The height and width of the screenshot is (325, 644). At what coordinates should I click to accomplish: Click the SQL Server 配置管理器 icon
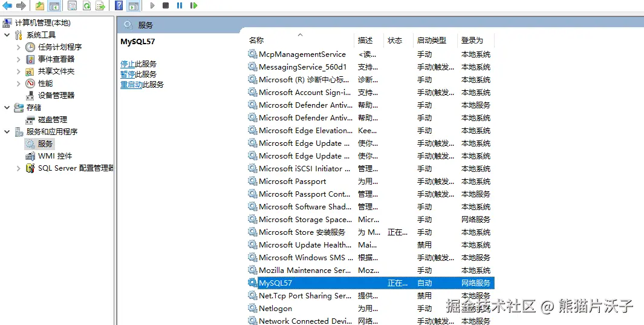coord(30,168)
